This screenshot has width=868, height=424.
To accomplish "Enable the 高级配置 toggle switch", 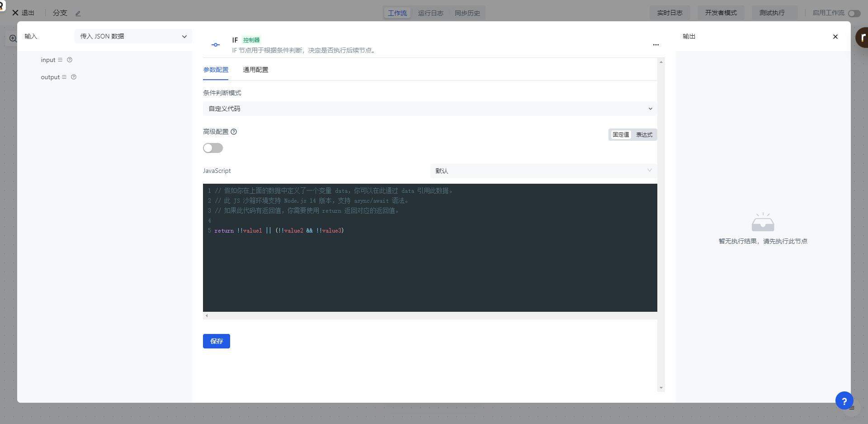I will coord(213,148).
